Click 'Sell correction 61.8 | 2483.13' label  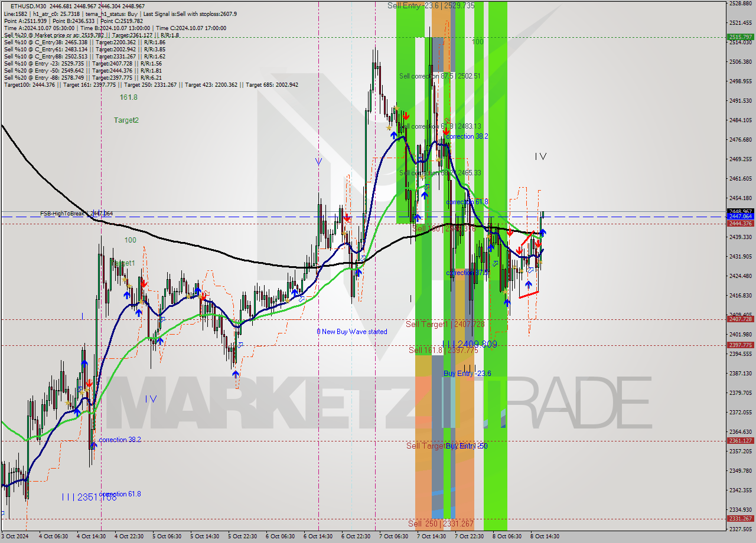pos(440,126)
